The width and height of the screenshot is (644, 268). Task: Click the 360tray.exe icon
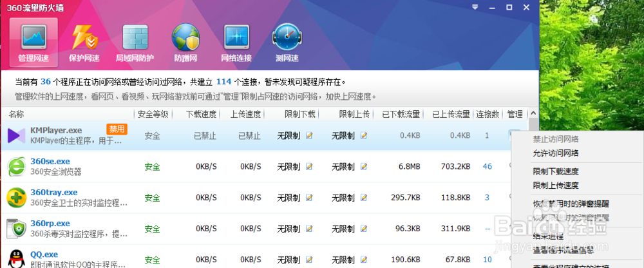17,198
